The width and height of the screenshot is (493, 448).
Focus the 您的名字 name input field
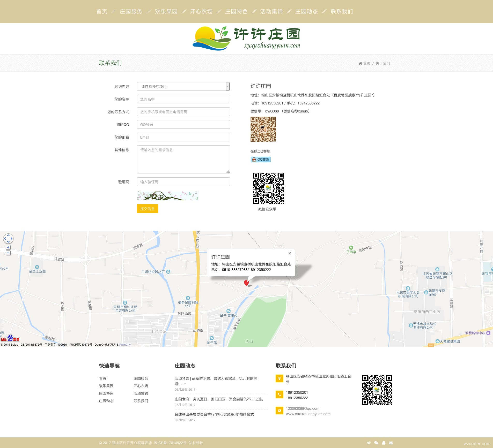click(183, 99)
